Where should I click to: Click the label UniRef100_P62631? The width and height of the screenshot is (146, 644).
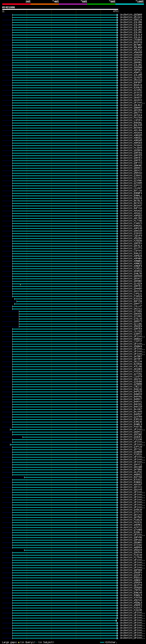click(x=131, y=522)
